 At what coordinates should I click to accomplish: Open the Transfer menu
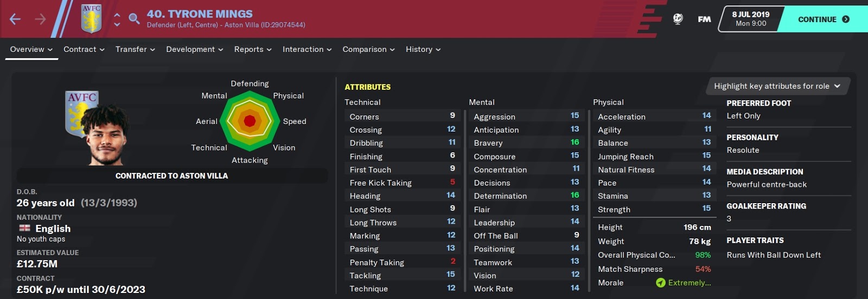click(x=135, y=49)
